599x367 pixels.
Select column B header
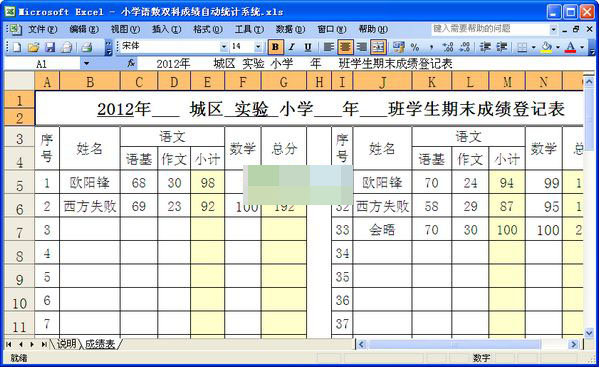pos(90,82)
